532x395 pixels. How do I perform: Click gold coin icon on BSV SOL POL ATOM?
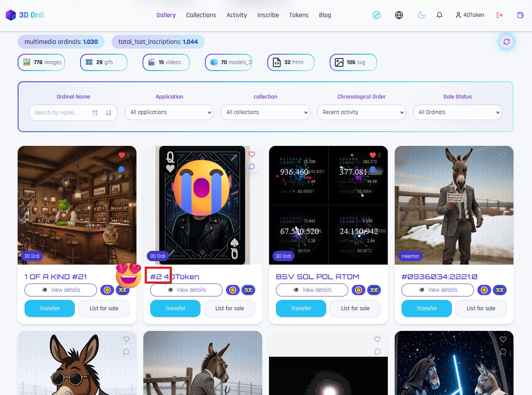click(359, 290)
